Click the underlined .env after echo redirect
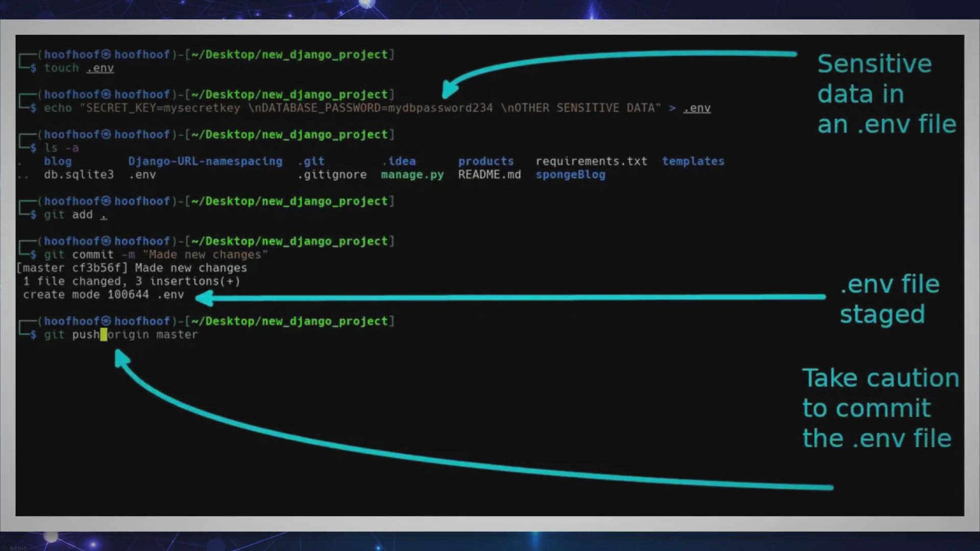980x551 pixels. pos(697,108)
